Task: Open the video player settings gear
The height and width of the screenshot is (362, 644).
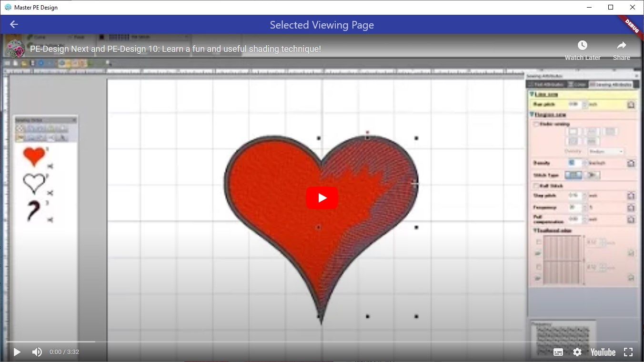Action: click(577, 352)
